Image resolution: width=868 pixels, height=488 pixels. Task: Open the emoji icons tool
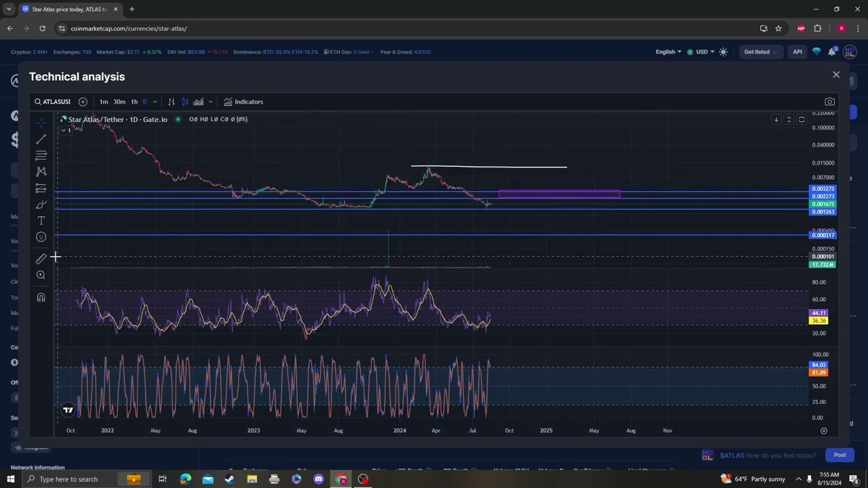(41, 237)
